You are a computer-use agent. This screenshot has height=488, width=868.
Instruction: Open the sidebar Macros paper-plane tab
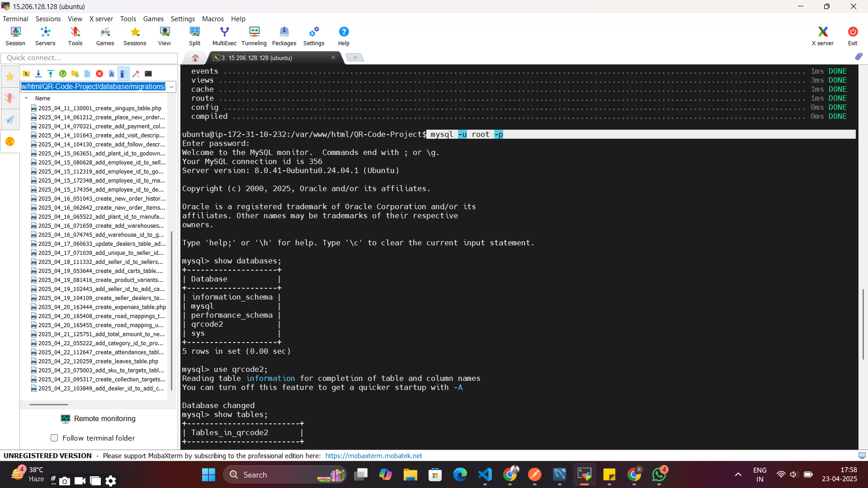point(10,120)
